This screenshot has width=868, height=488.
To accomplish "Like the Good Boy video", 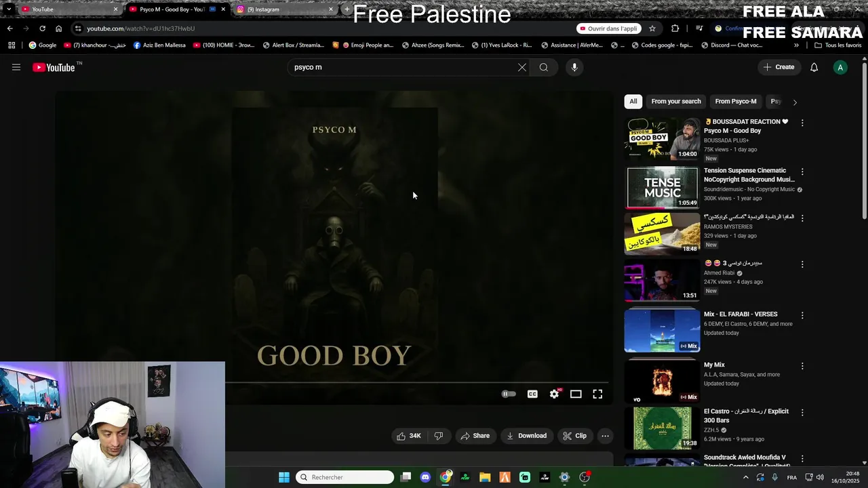I will point(408,436).
